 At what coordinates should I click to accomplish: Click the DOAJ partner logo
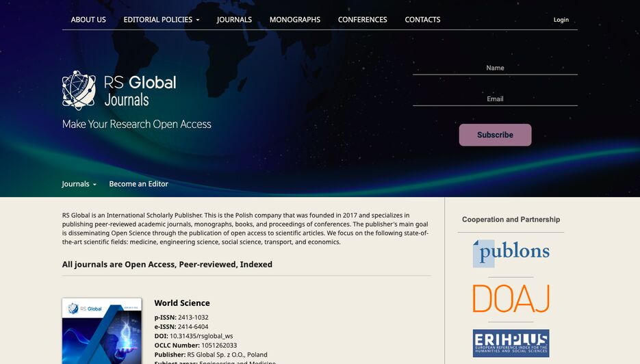pos(511,299)
